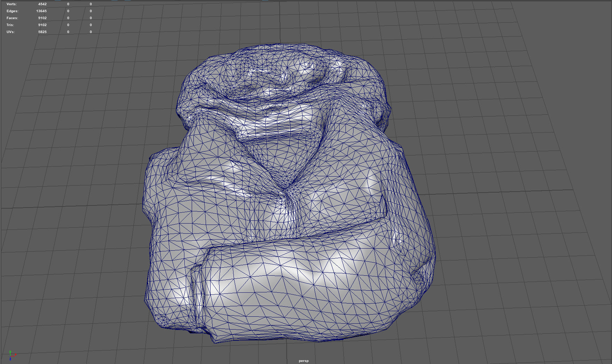
Task: Click the 4542 vertex count value
Action: point(42,4)
